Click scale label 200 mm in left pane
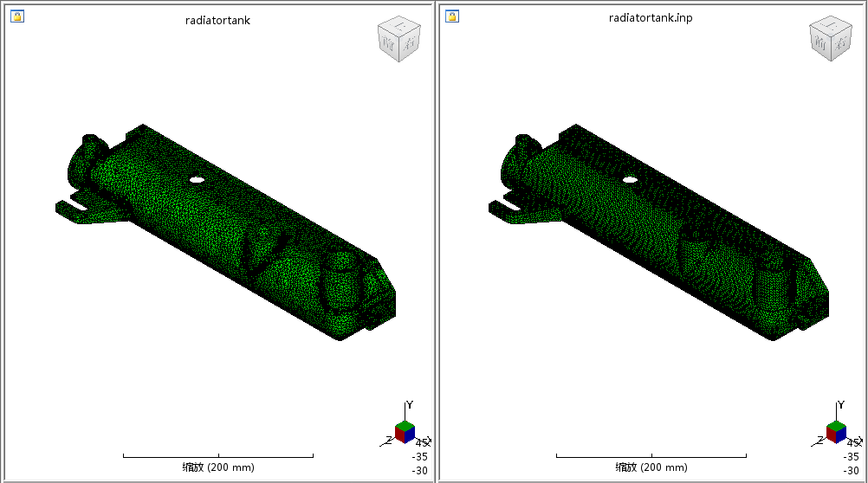This screenshot has width=868, height=483. 218,467
